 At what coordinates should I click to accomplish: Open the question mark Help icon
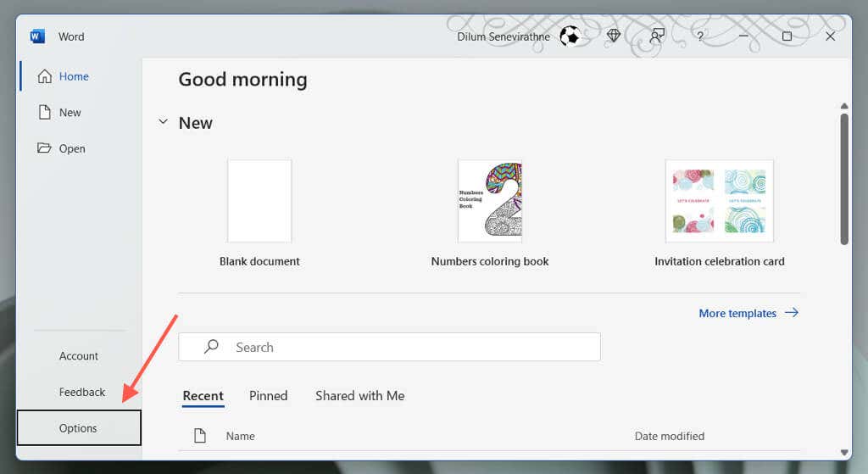[x=700, y=36]
